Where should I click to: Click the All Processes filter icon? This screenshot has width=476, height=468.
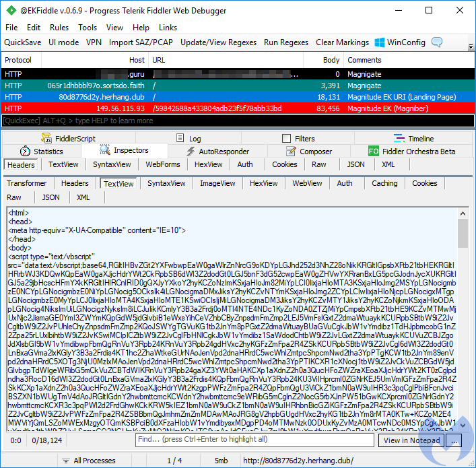click(x=66, y=461)
